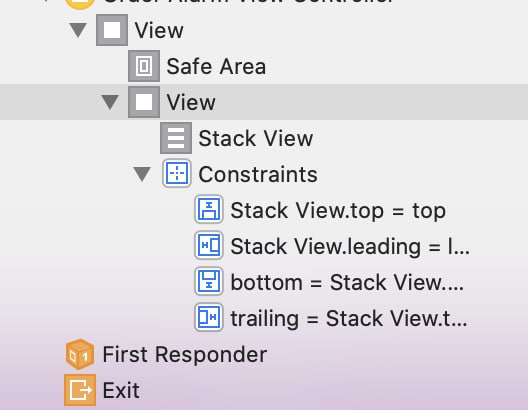The height and width of the screenshot is (410, 528).
Task: Click the Constraints group icon
Action: pyautogui.click(x=177, y=174)
